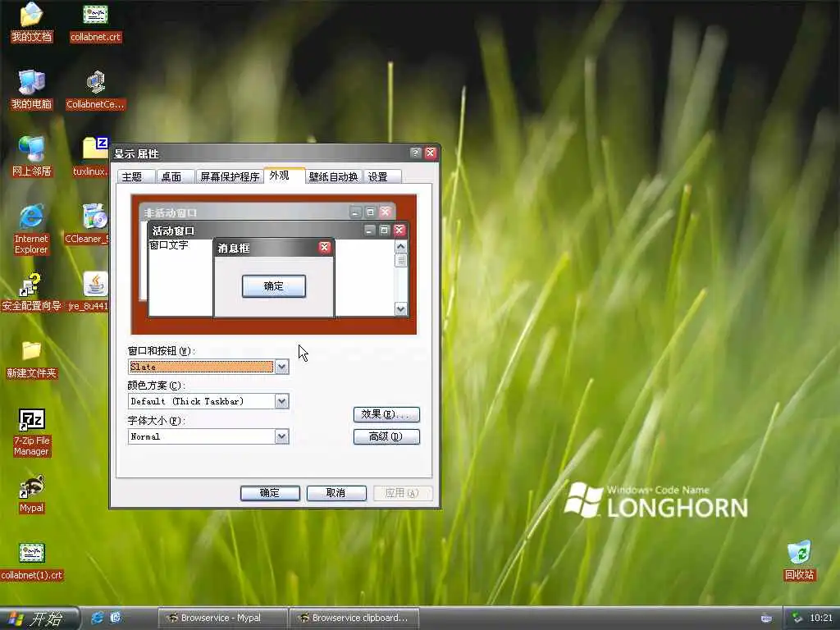Click the tray icon beside the clock
This screenshot has width=840, height=630.
(797, 619)
